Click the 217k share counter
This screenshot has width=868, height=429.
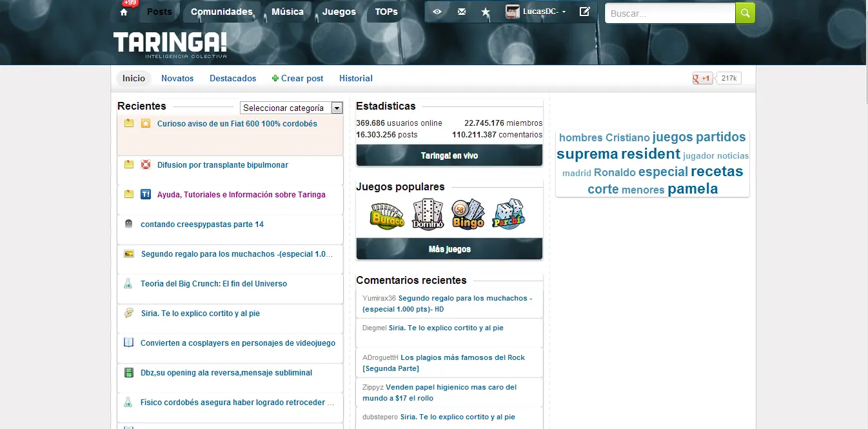(x=729, y=79)
